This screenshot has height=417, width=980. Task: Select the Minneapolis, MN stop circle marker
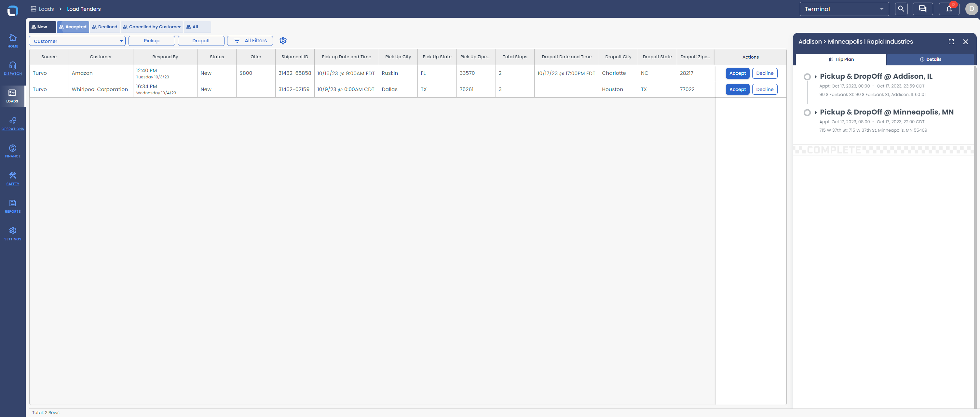[x=807, y=113]
